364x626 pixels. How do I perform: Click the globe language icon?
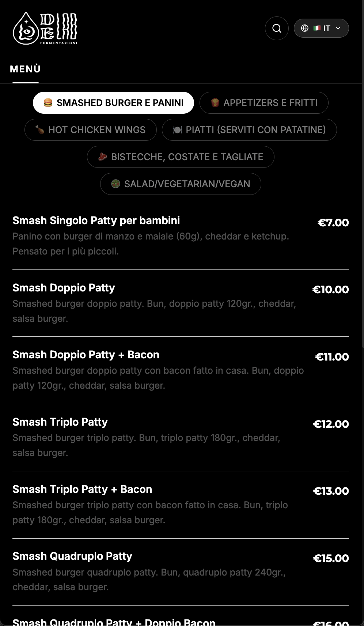pos(305,28)
